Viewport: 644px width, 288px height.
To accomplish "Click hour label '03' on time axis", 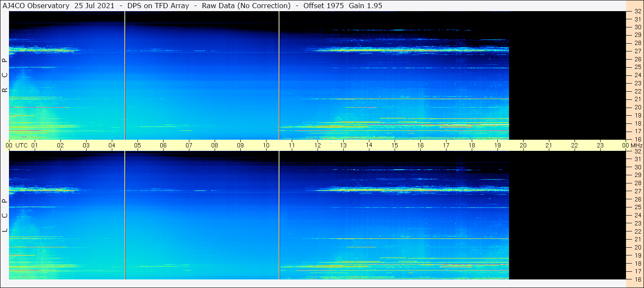I will [x=86, y=145].
